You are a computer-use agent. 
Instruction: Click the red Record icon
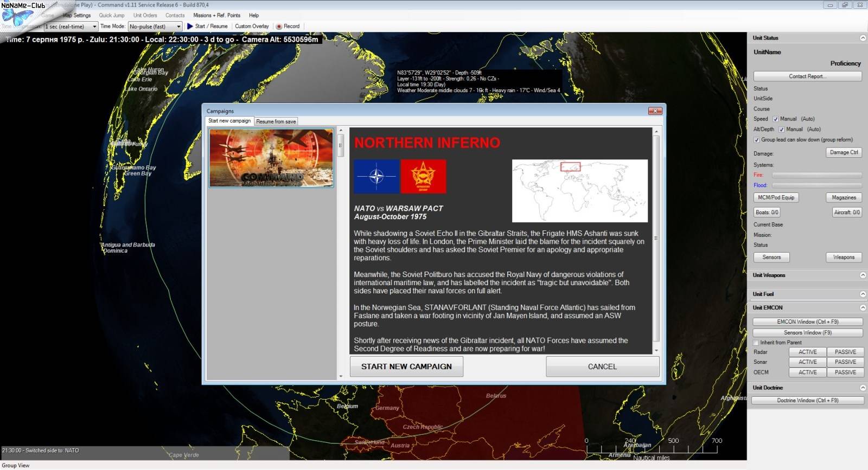(279, 26)
